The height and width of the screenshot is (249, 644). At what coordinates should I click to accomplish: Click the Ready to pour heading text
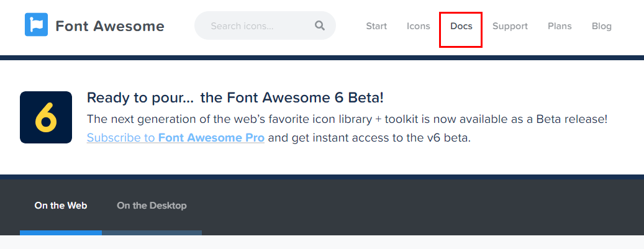click(x=235, y=97)
